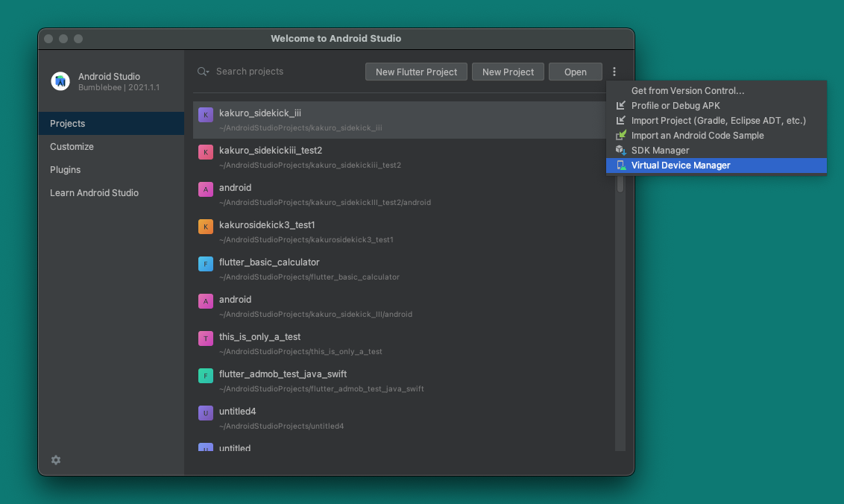Click the Open button
The width and height of the screenshot is (844, 504).
tap(576, 72)
